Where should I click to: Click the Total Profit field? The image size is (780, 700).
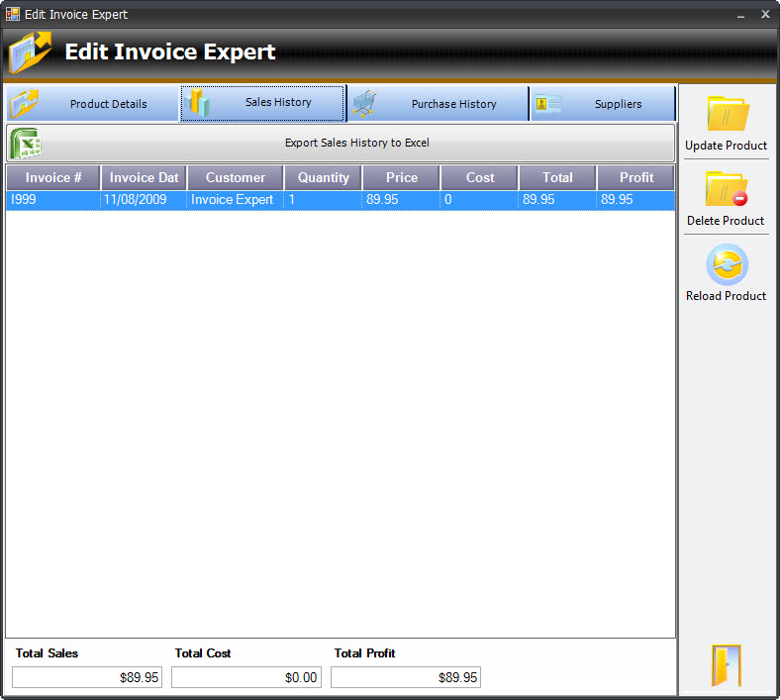(406, 677)
